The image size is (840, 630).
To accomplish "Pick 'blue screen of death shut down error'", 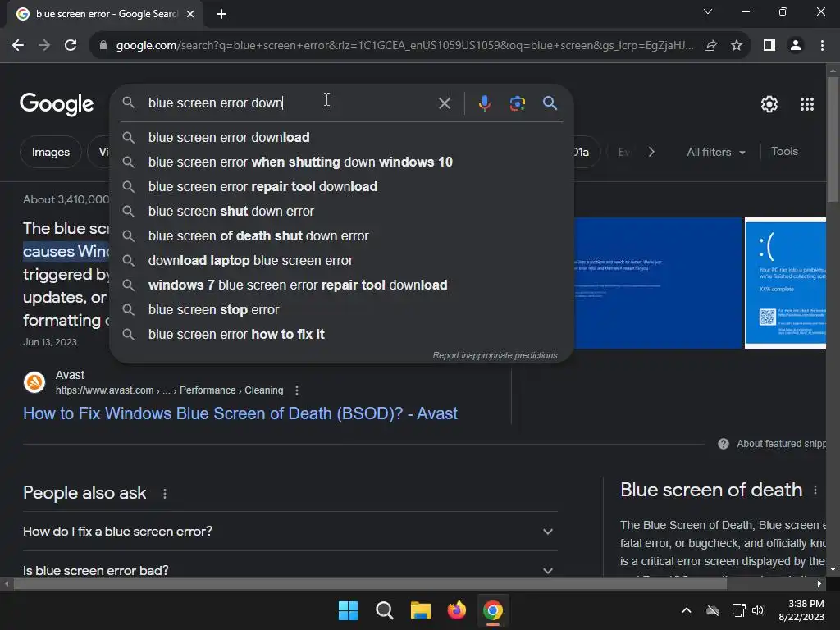I will point(342,235).
